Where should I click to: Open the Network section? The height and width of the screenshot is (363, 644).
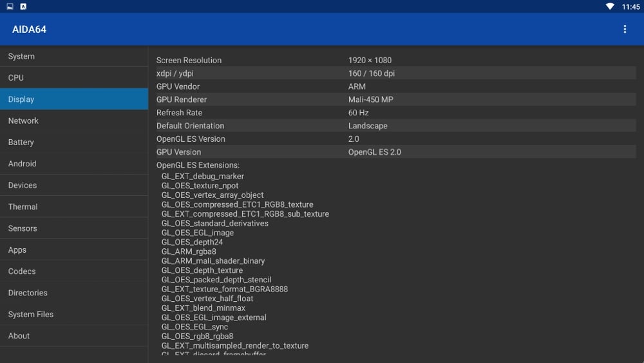[x=74, y=121]
